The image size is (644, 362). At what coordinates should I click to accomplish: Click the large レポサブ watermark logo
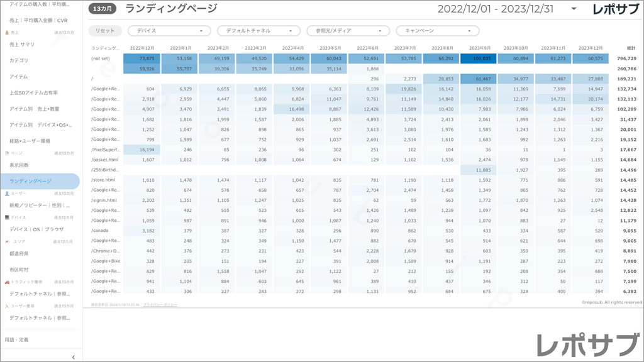[586, 344]
